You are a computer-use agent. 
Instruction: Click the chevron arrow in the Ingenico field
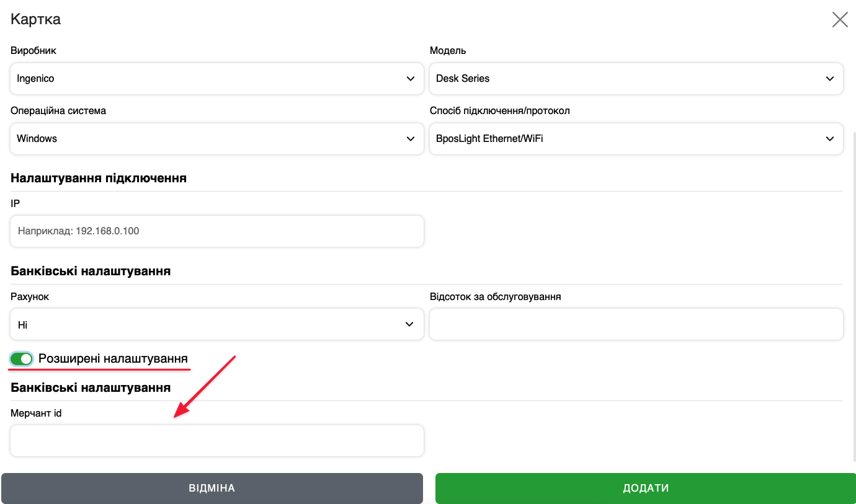(411, 79)
